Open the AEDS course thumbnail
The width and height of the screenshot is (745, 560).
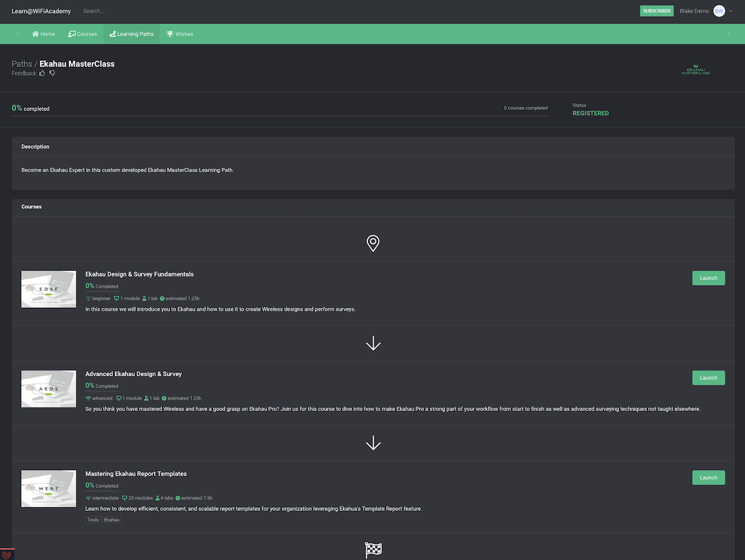pyautogui.click(x=48, y=389)
